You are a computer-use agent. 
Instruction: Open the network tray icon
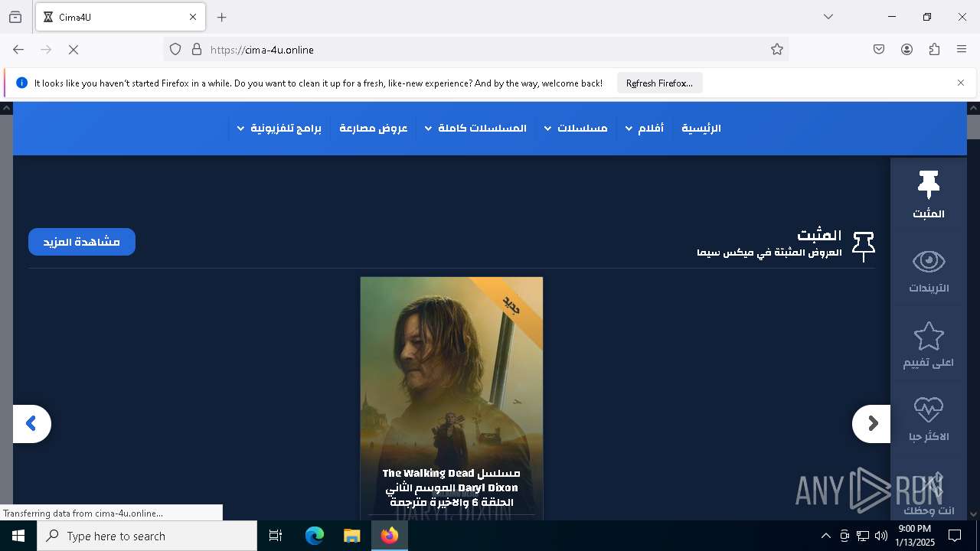[863, 536]
